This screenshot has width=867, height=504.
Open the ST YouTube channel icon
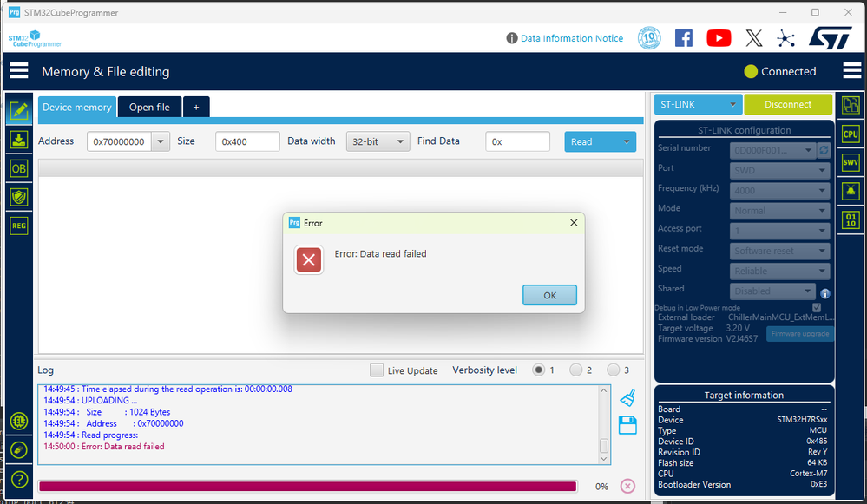(x=719, y=38)
